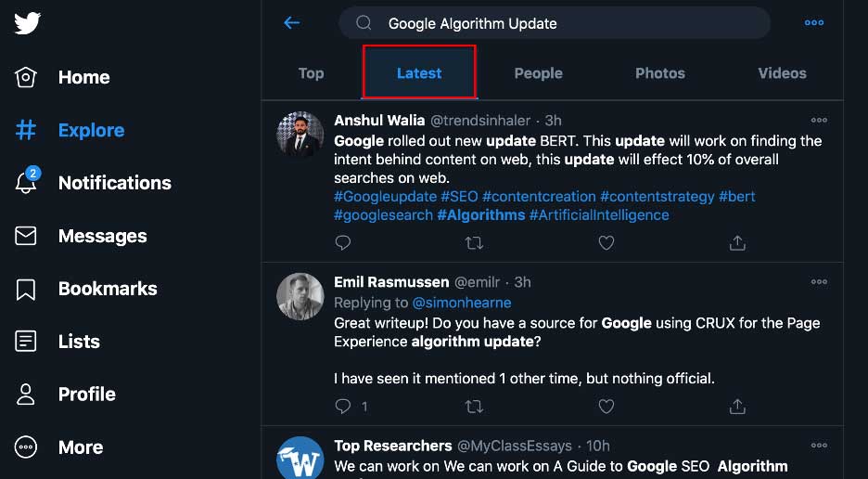Open Notifications text link

pyautogui.click(x=115, y=183)
